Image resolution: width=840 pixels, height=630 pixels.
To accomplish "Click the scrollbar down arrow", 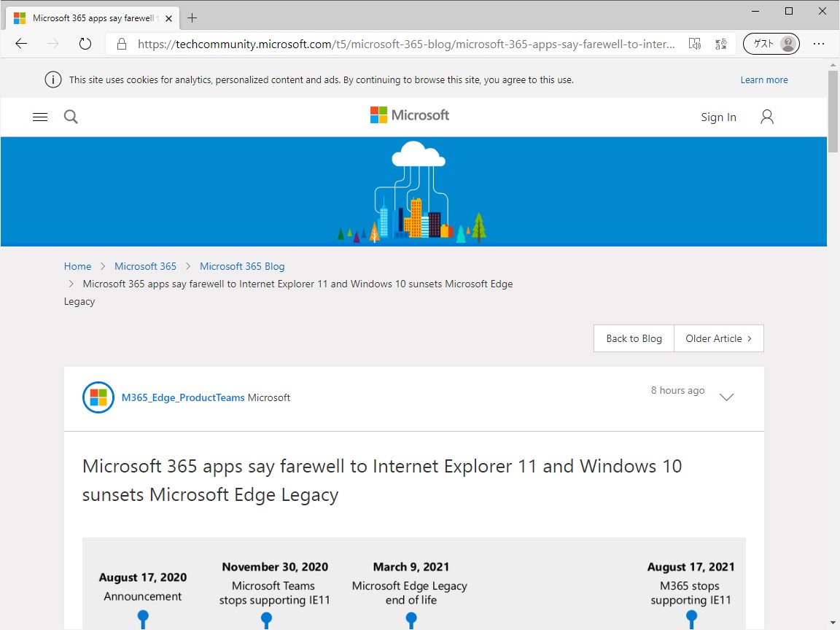I will pos(833,623).
